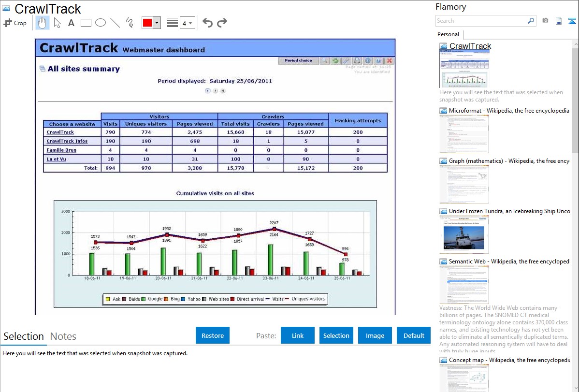Capture a new snapshot with camera icon
This screenshot has width=579, height=392.
(x=545, y=21)
